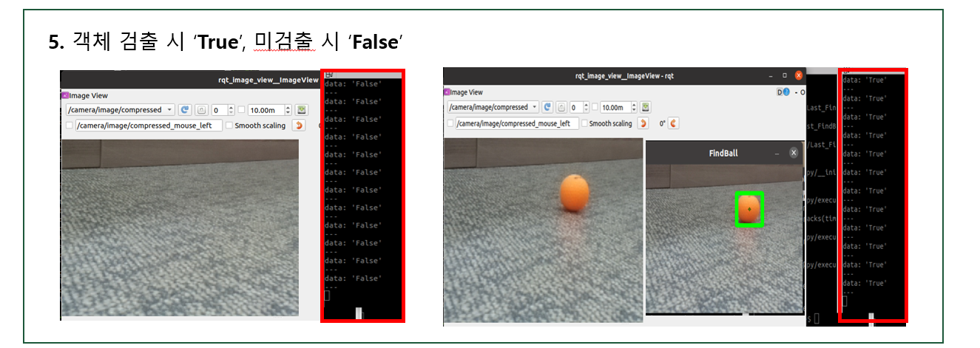Rotate image right beside the 0° label

[675, 123]
